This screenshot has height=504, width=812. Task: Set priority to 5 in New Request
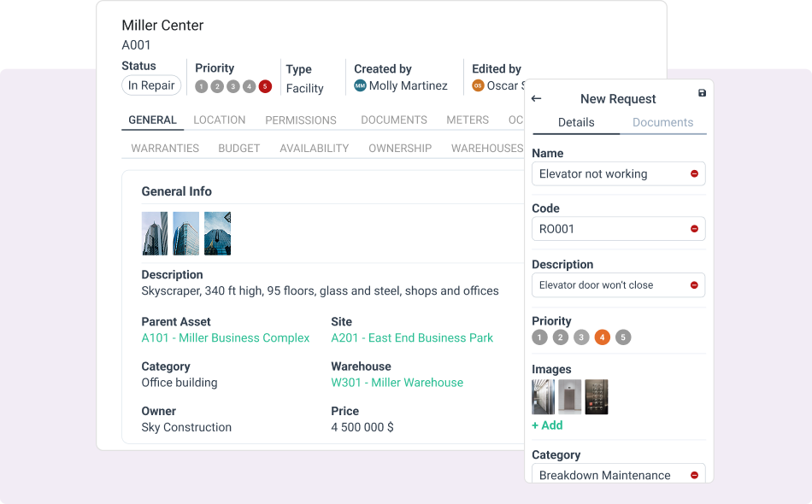coord(623,337)
